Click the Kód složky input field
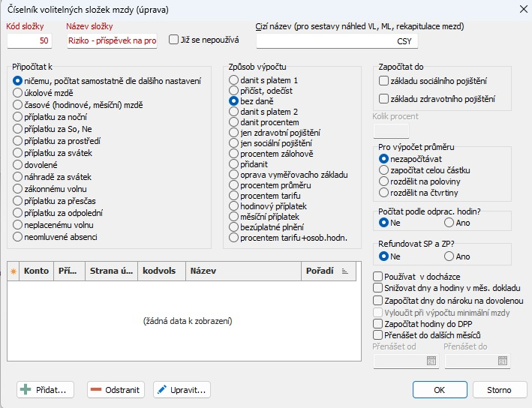Image resolution: width=532 pixels, height=408 pixels. 29,40
